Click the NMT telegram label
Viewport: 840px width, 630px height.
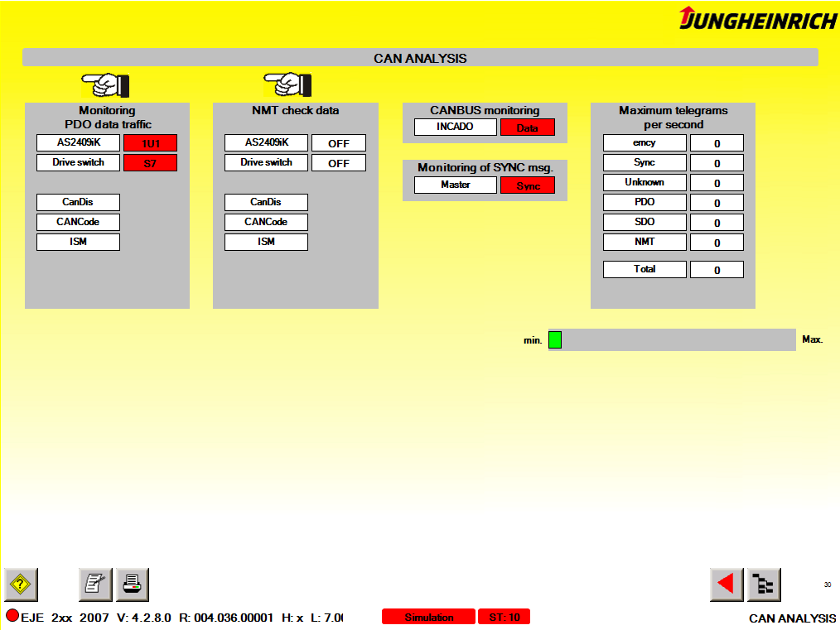pos(644,242)
